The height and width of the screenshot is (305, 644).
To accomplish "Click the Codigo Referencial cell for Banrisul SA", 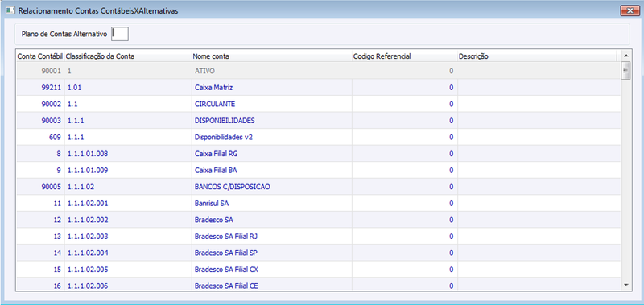I will click(x=405, y=203).
